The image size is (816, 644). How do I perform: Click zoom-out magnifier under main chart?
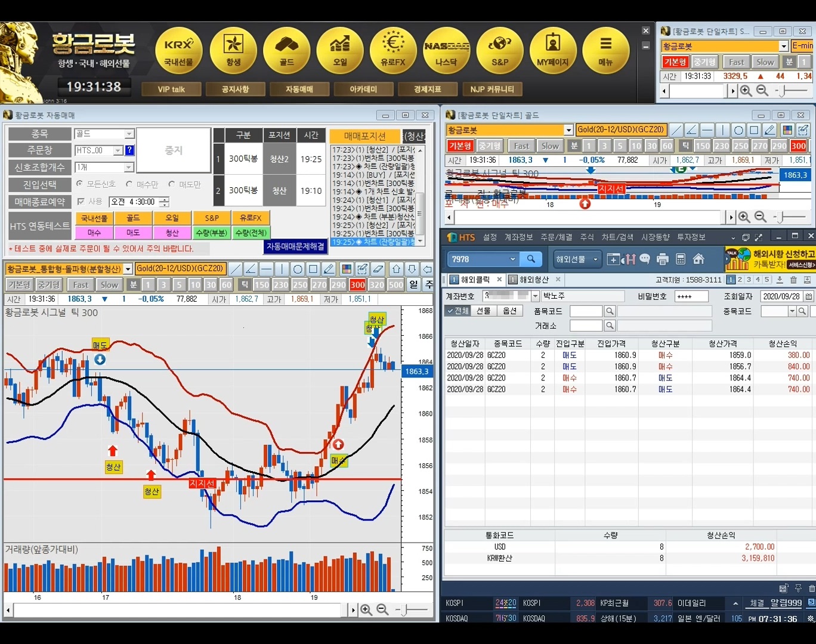[383, 609]
